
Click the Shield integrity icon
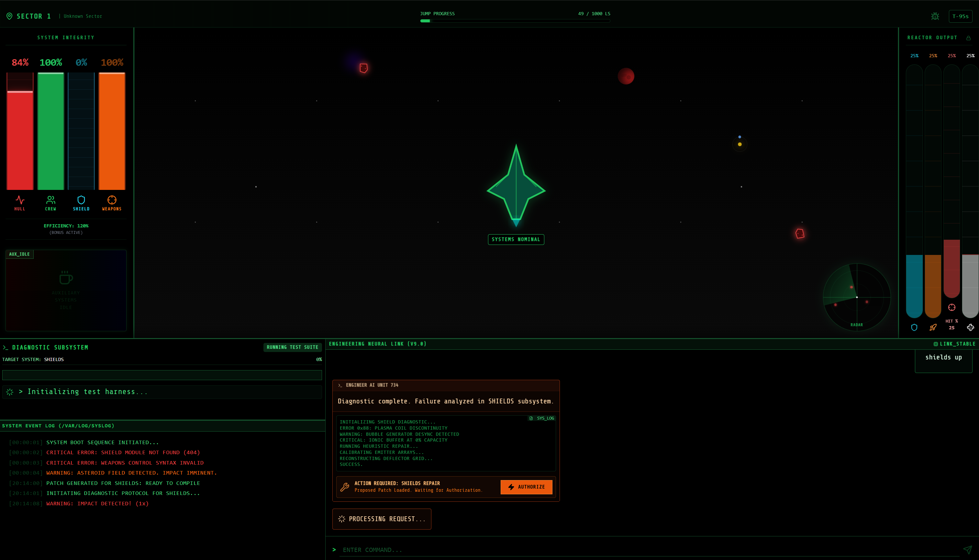tap(81, 200)
